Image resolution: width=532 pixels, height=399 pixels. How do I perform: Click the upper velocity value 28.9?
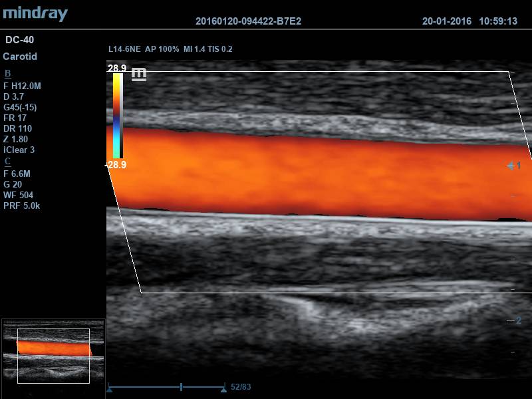tap(116, 68)
